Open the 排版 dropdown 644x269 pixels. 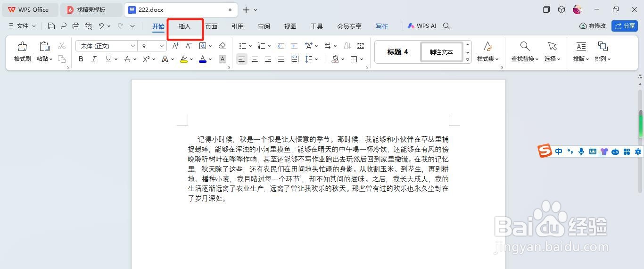coord(581,59)
